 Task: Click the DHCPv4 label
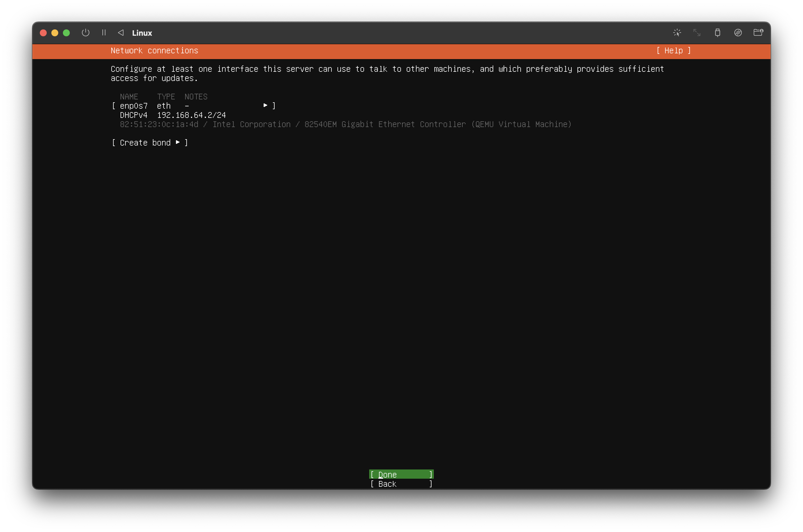click(x=134, y=115)
